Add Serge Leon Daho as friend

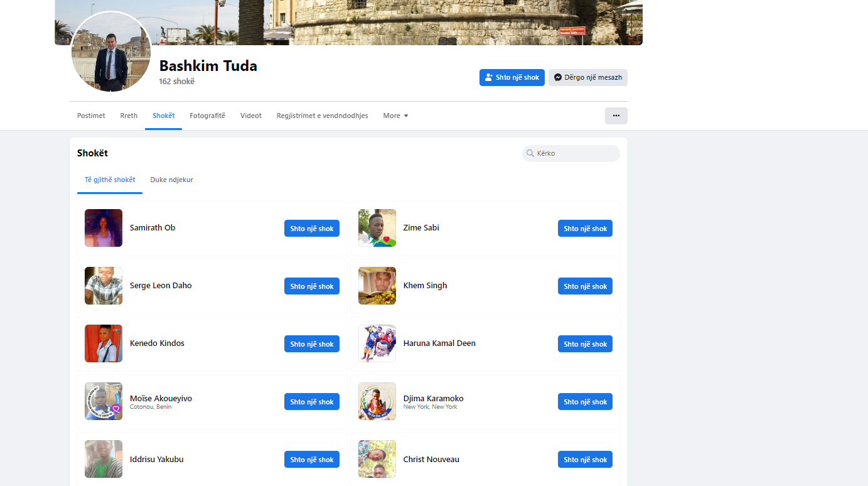click(311, 286)
